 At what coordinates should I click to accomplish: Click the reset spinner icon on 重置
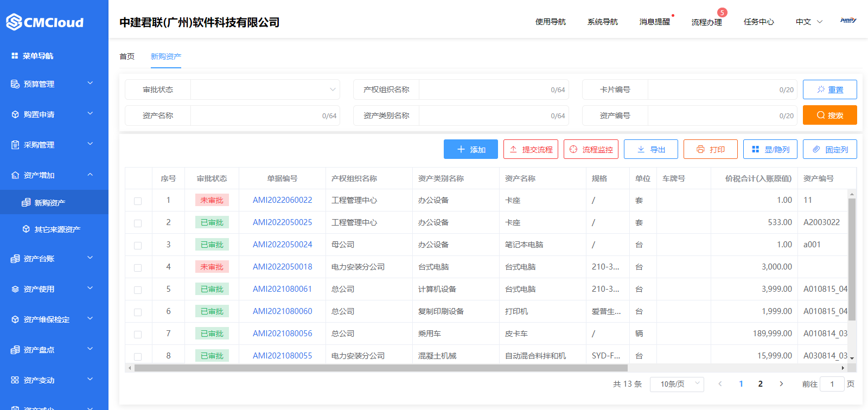click(821, 89)
